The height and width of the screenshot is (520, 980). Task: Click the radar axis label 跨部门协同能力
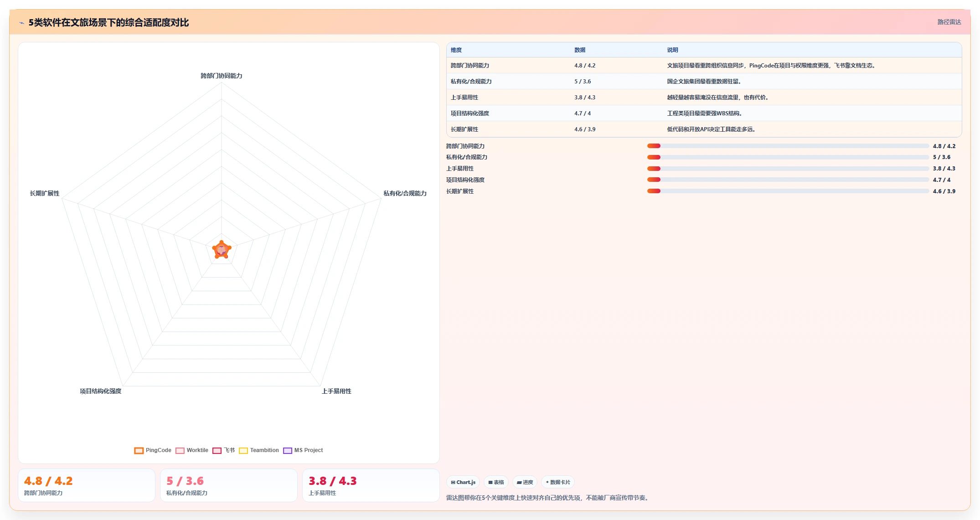222,76
